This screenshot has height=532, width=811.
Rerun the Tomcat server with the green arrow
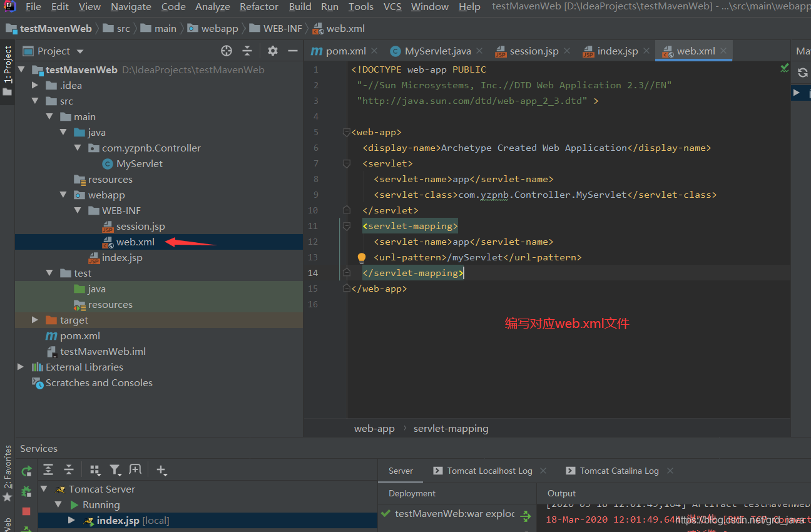tap(26, 471)
